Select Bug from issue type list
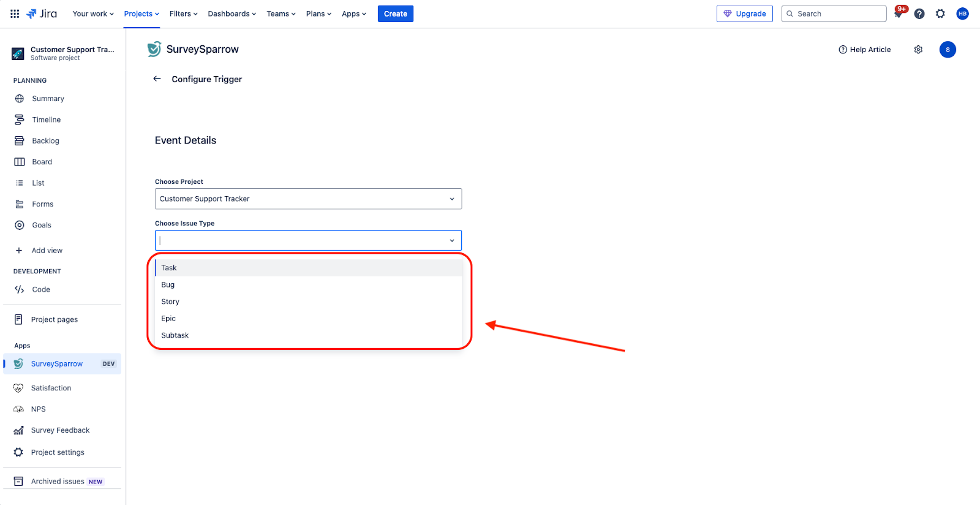 pyautogui.click(x=168, y=285)
